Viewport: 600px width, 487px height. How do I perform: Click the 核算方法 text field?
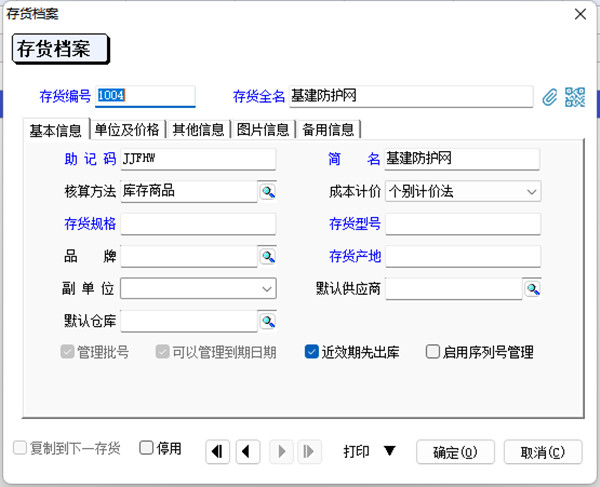coord(189,191)
